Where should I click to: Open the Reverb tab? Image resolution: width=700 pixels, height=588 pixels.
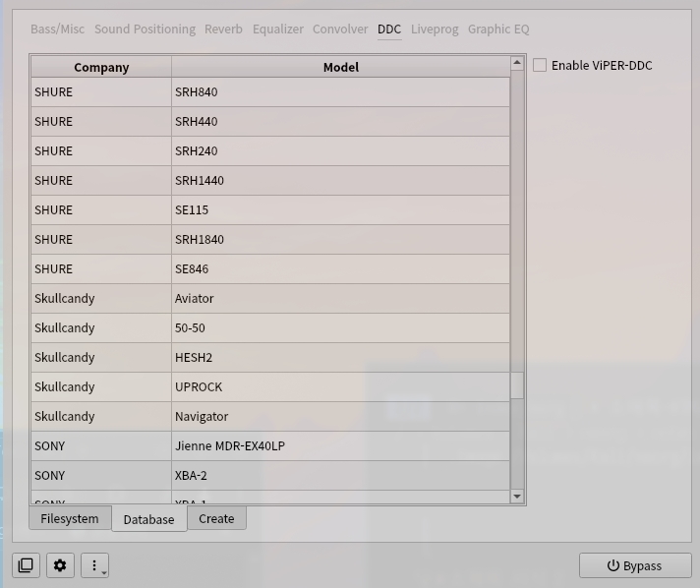pos(223,29)
